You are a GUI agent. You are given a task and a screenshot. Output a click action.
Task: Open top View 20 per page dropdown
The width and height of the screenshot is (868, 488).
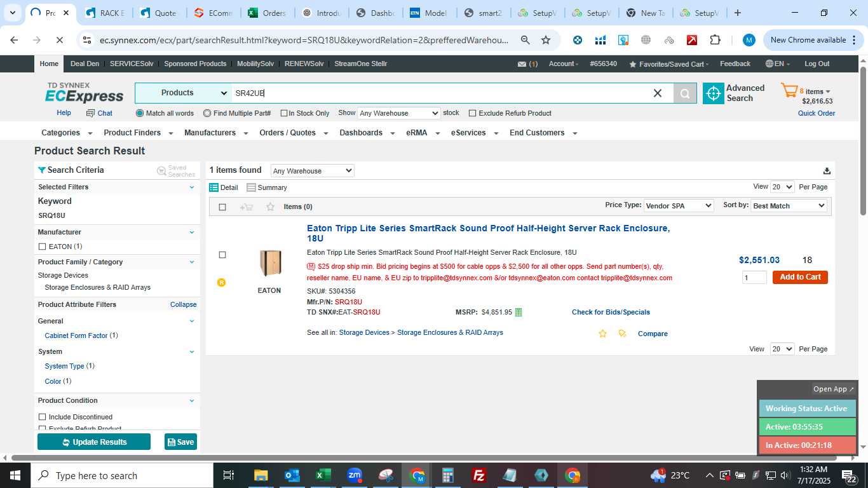[782, 187]
